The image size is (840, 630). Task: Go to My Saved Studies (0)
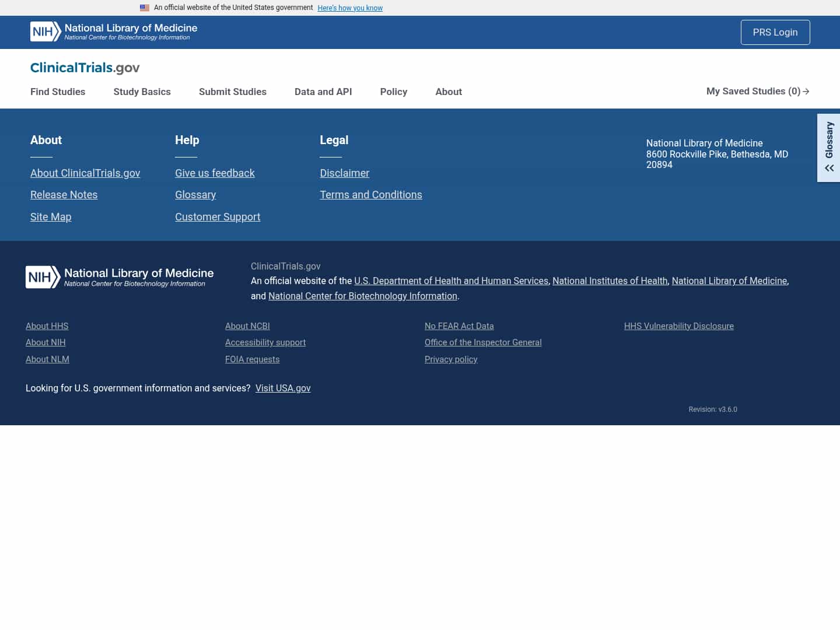pyautogui.click(x=758, y=91)
